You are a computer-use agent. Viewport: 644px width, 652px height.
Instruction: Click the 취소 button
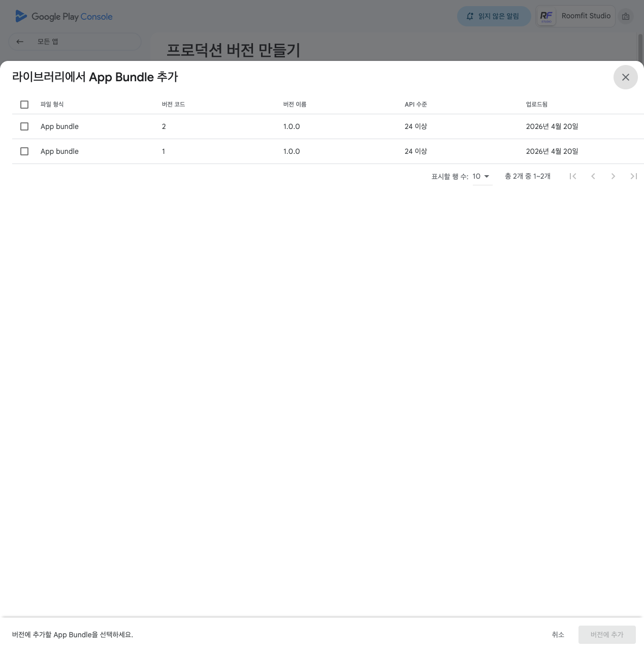558,635
